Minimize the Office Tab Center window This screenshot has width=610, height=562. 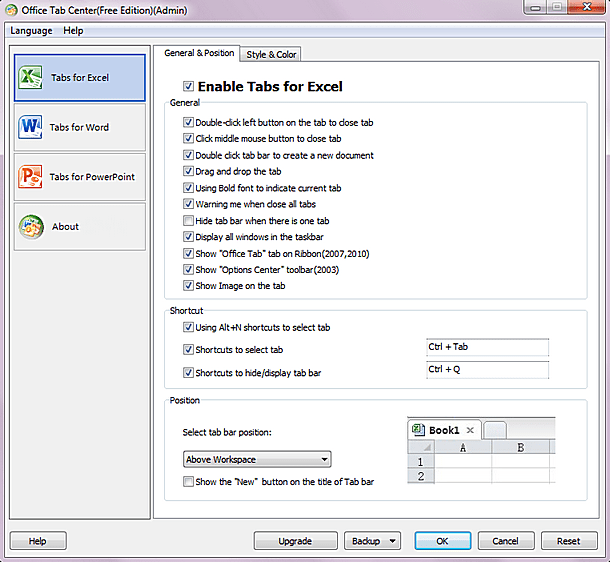(535, 7)
